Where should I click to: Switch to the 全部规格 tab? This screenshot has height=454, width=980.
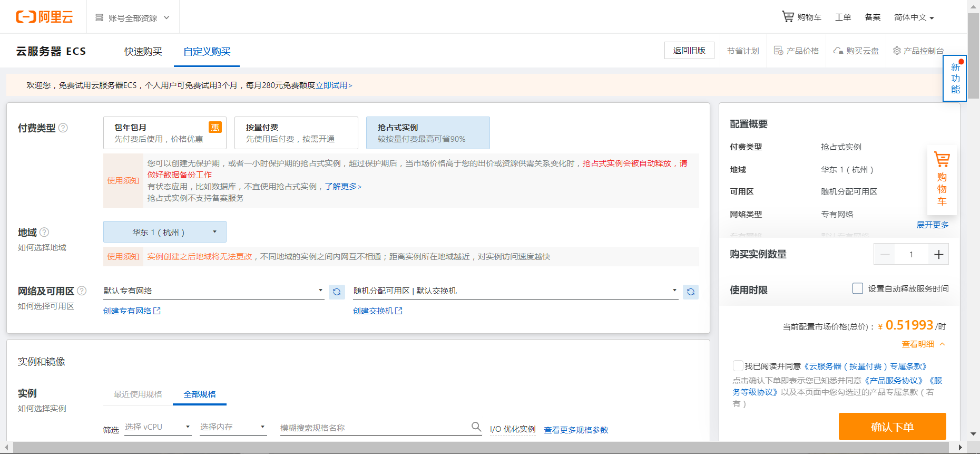point(200,394)
